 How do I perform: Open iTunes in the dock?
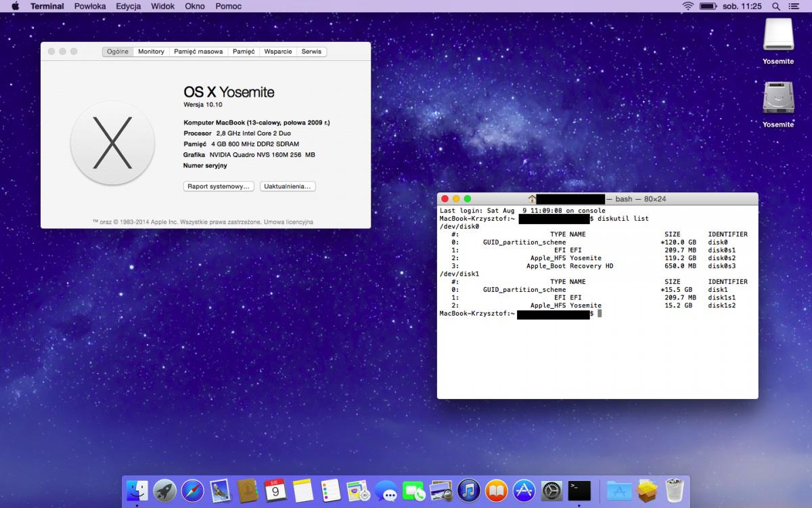(468, 490)
